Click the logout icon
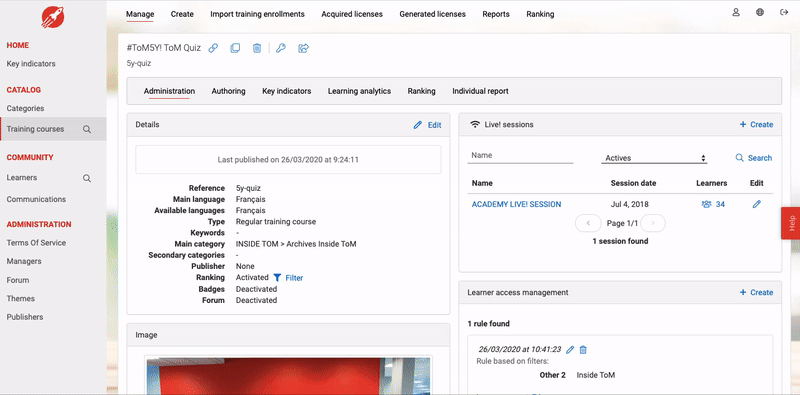The height and width of the screenshot is (395, 800). point(784,13)
